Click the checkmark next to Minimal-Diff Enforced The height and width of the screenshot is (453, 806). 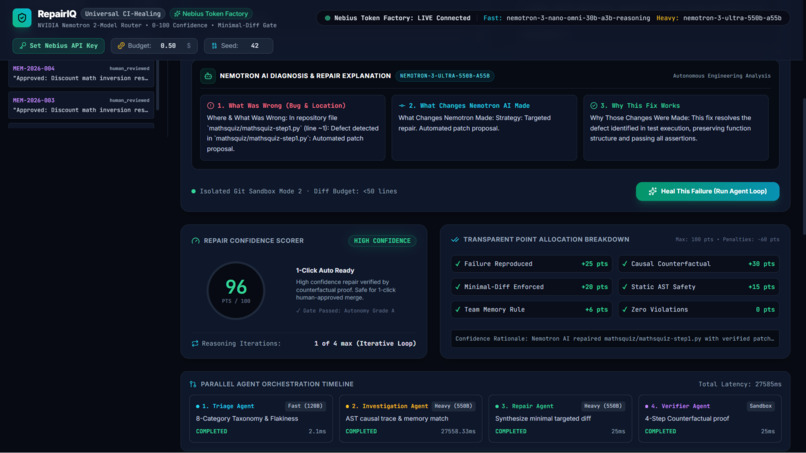pos(457,287)
